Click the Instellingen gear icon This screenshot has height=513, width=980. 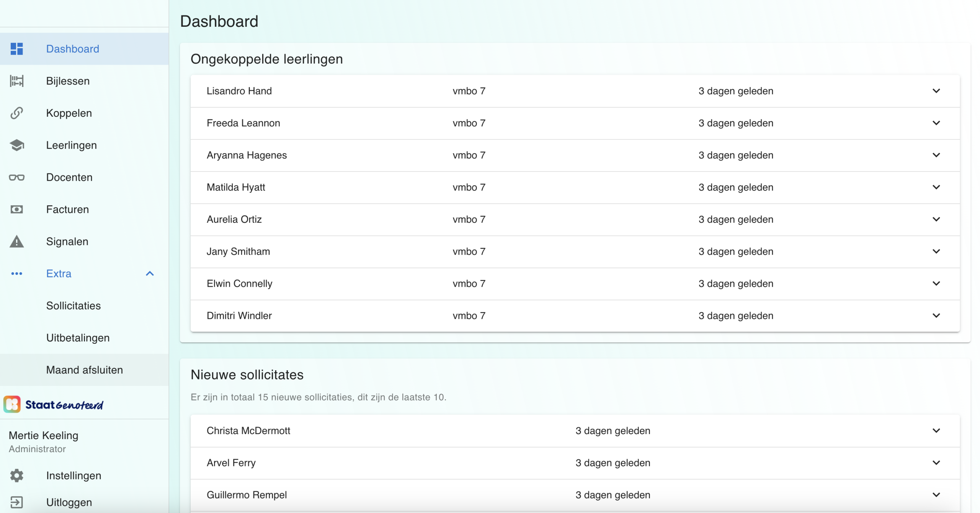[x=16, y=475]
